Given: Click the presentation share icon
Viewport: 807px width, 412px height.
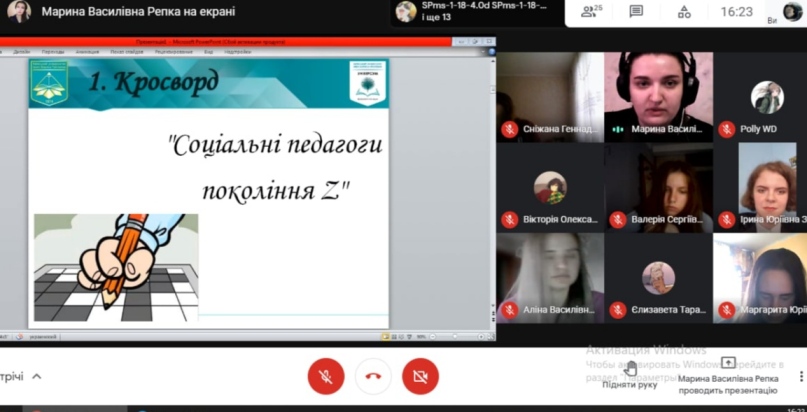Looking at the screenshot, I should [728, 363].
